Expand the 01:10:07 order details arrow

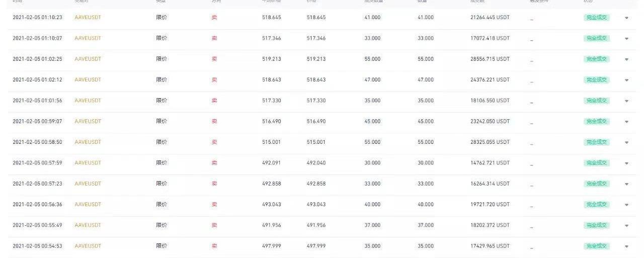[x=626, y=39]
